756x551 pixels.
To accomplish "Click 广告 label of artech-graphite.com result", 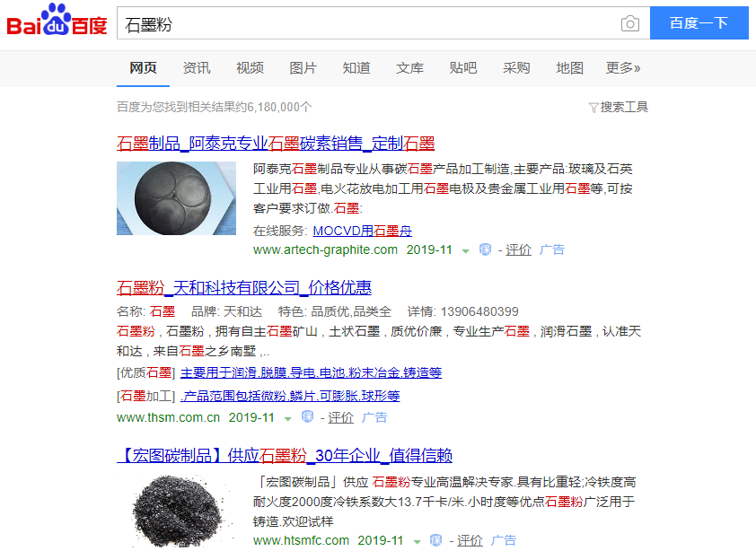I will point(551,249).
